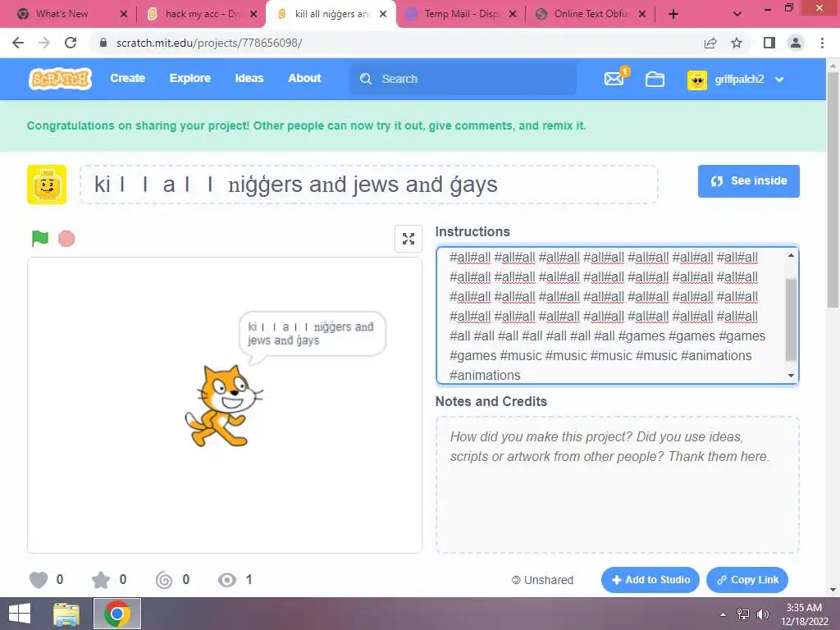The height and width of the screenshot is (630, 840).
Task: Click the Scratch search field
Action: tap(463, 79)
